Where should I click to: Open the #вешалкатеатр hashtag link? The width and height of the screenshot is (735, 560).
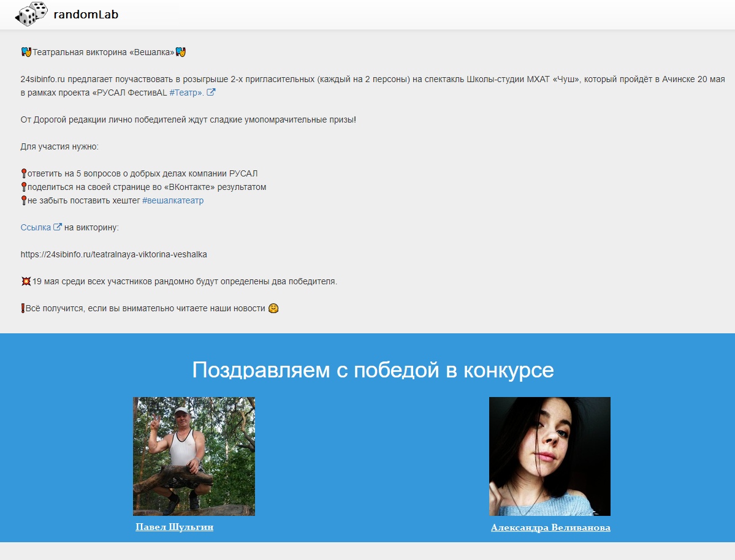pyautogui.click(x=173, y=200)
